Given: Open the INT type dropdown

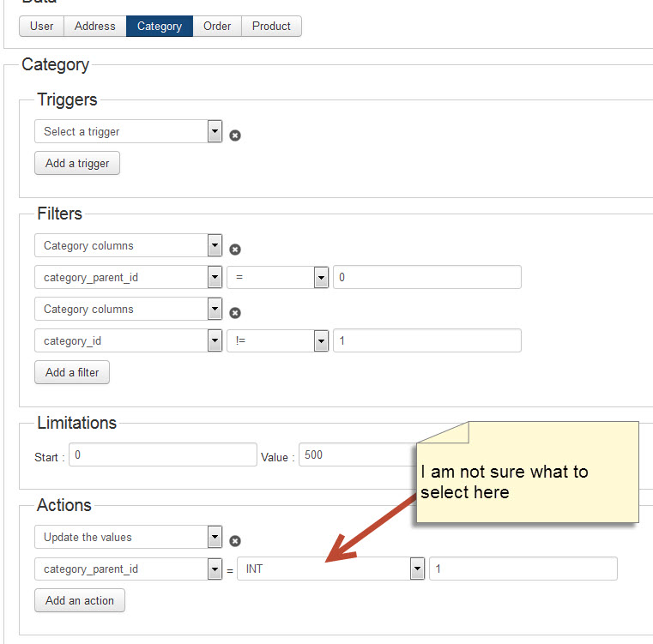Looking at the screenshot, I should click(x=331, y=569).
